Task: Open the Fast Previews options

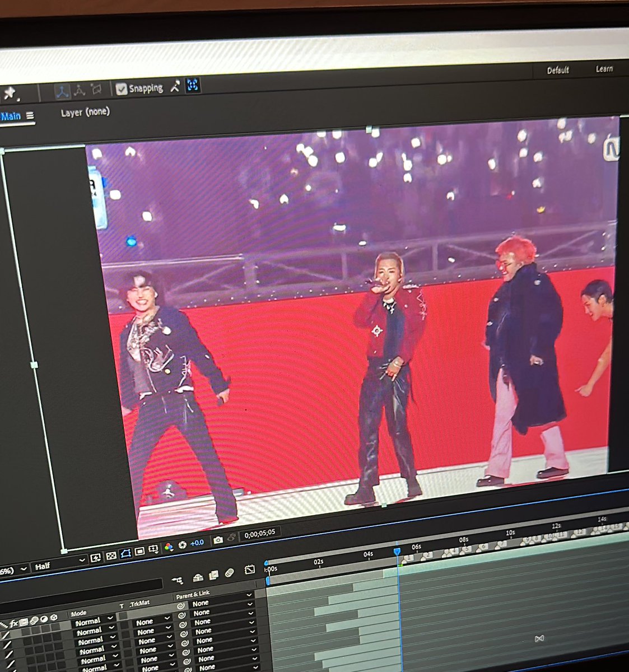Action: coord(95,558)
